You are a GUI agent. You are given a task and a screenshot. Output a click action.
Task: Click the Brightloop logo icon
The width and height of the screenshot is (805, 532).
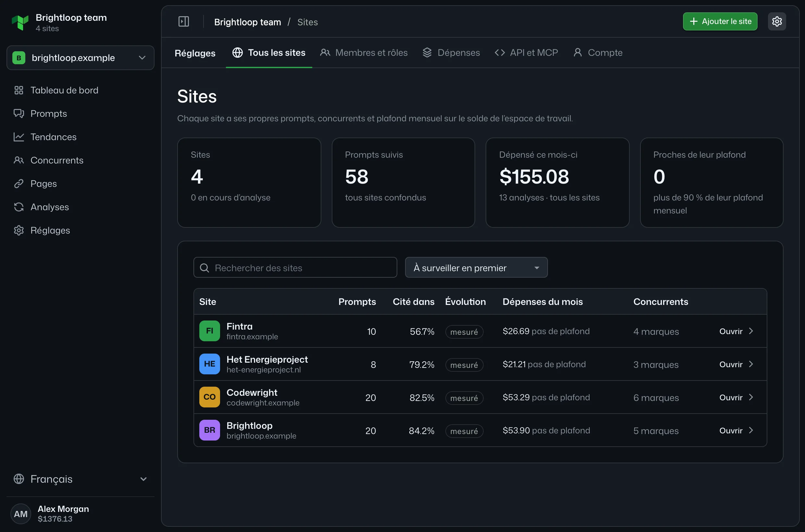pyautogui.click(x=20, y=22)
